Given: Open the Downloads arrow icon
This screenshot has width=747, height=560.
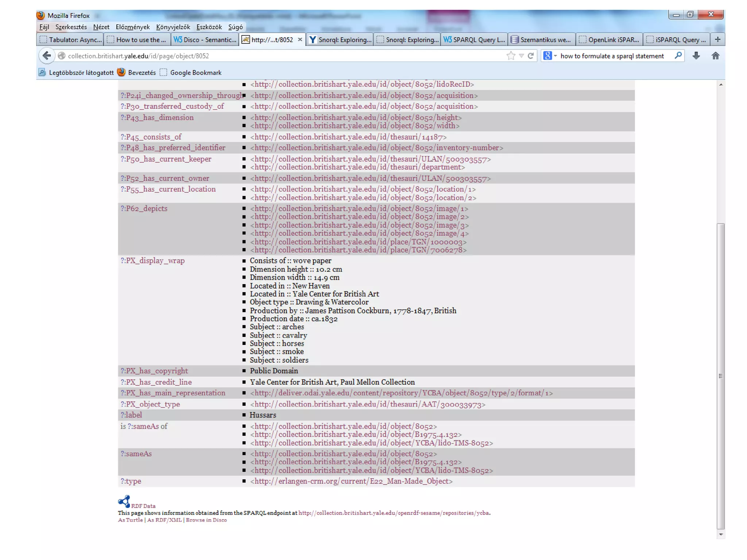Looking at the screenshot, I should (696, 56).
